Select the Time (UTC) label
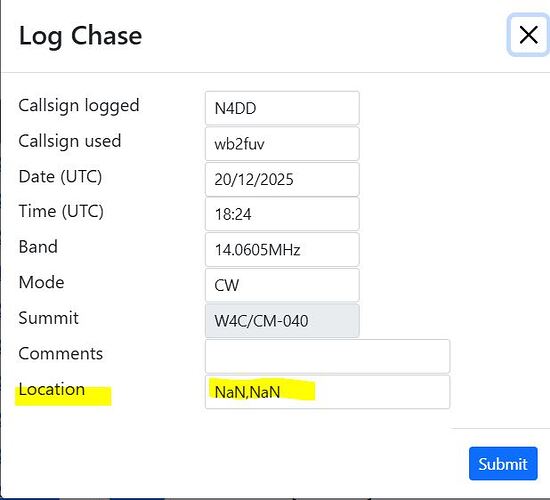 (x=61, y=212)
